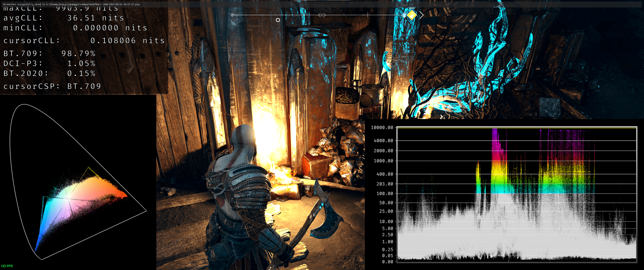644x270 pixels.
Task: Click the 203.00 label on waveform axis
Action: click(x=385, y=184)
